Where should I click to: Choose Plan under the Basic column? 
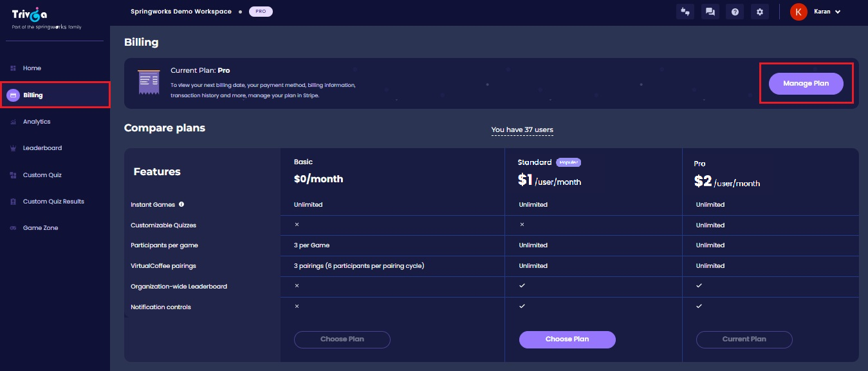tap(342, 339)
